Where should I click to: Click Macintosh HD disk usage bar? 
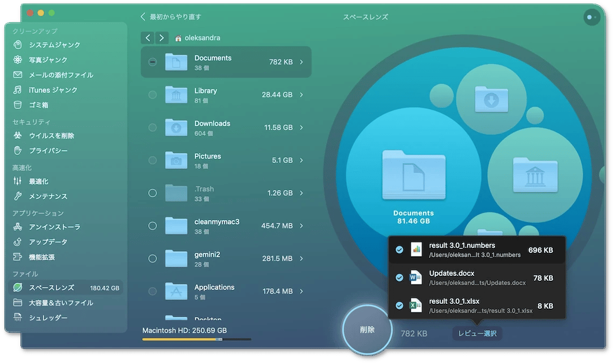click(x=196, y=339)
